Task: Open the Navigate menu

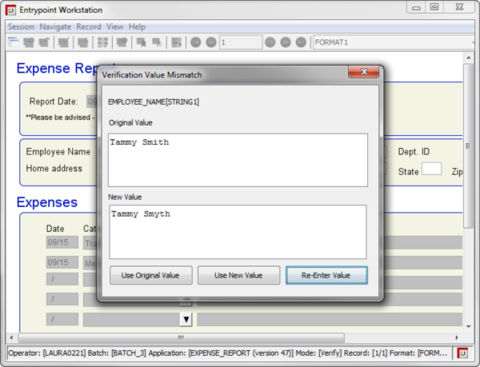Action: click(55, 27)
